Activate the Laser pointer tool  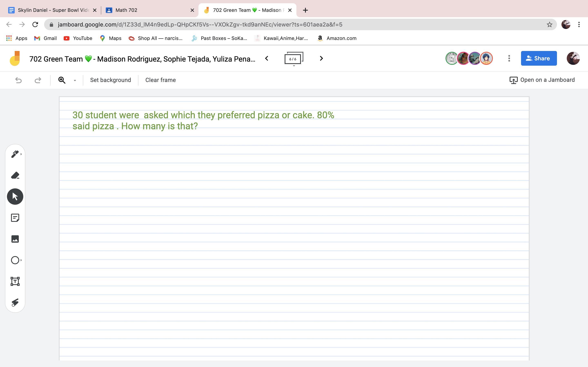pyautogui.click(x=15, y=302)
